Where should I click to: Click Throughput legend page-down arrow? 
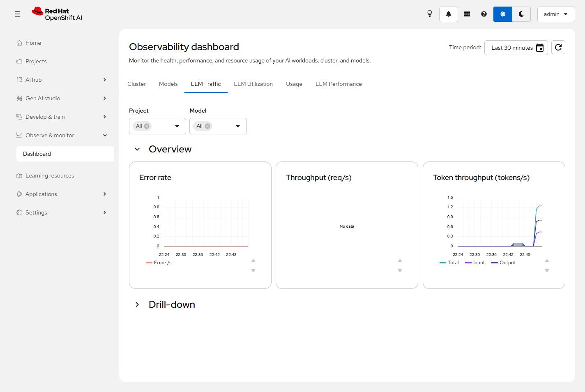(400, 270)
